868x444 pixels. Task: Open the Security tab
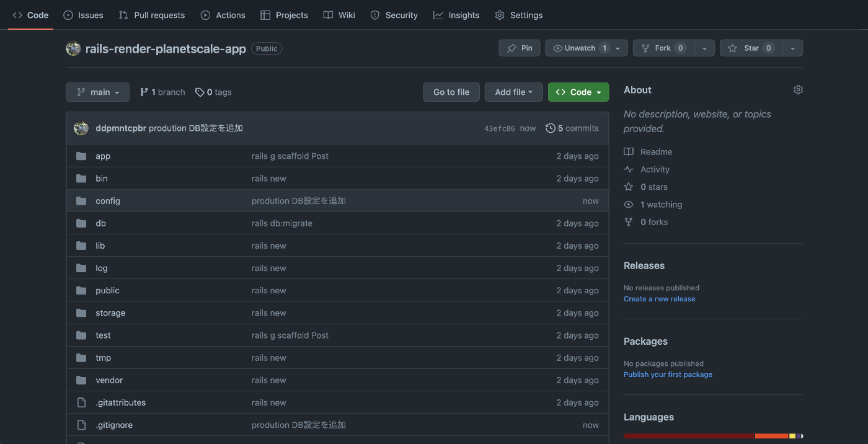pyautogui.click(x=394, y=15)
